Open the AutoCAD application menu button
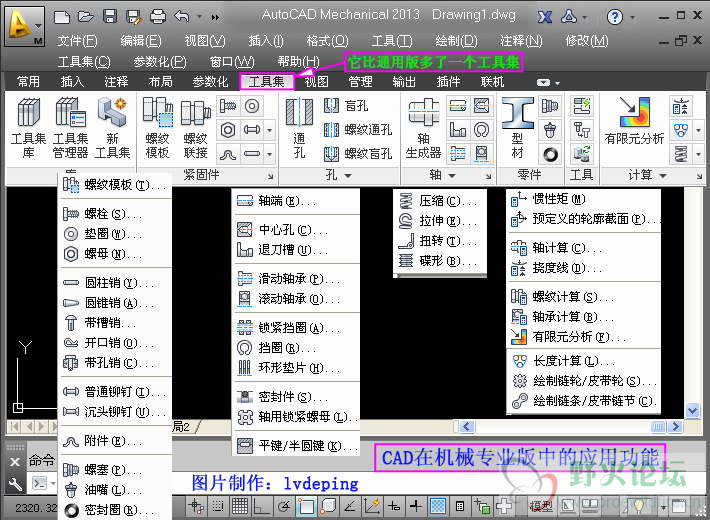Image resolution: width=710 pixels, height=520 pixels. click(24, 26)
